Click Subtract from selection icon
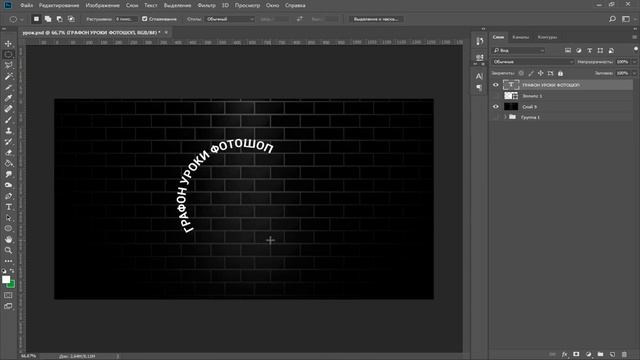The height and width of the screenshot is (360, 640). (x=60, y=19)
